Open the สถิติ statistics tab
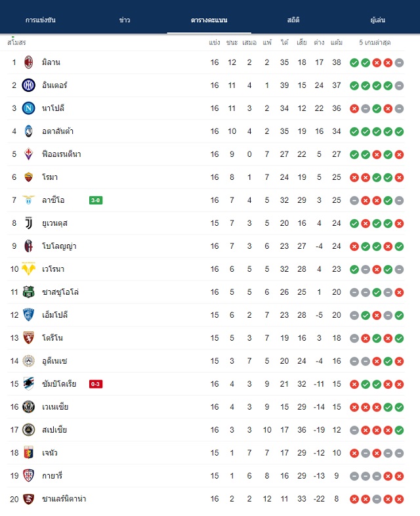 pyautogui.click(x=293, y=20)
